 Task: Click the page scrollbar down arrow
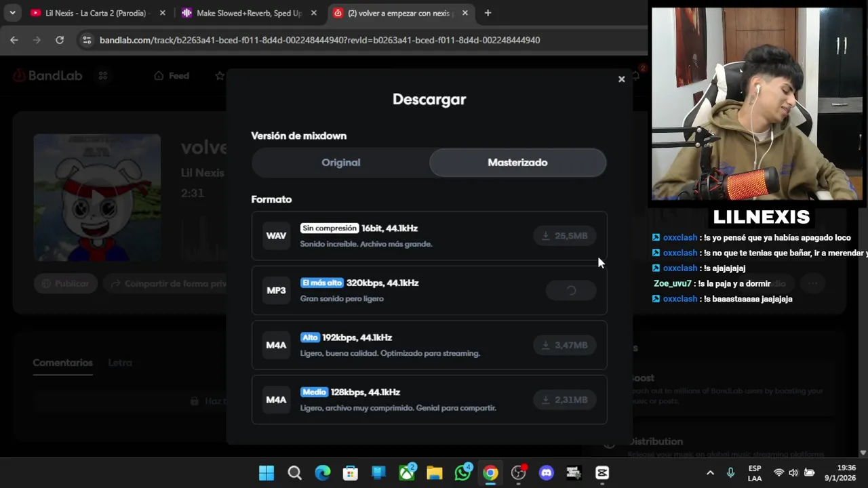tap(863, 452)
